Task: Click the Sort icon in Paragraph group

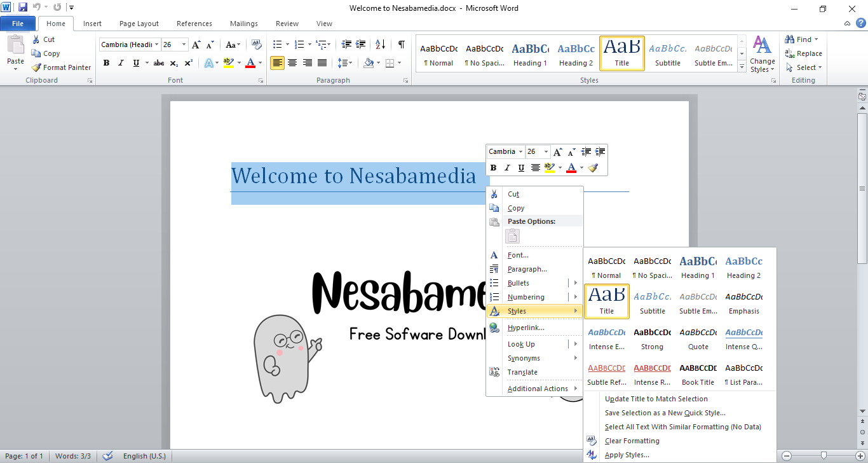Action: pos(380,45)
